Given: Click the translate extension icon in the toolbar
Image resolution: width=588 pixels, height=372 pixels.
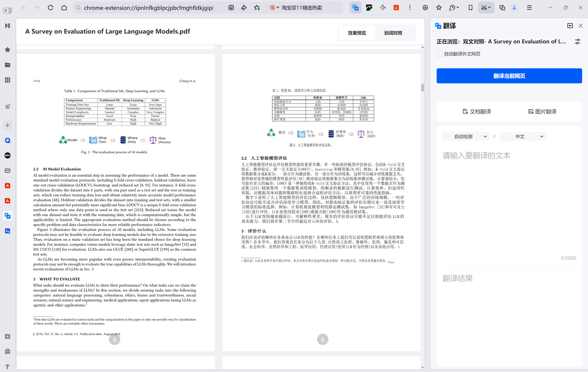Looking at the screenshot, I should pos(356,8).
